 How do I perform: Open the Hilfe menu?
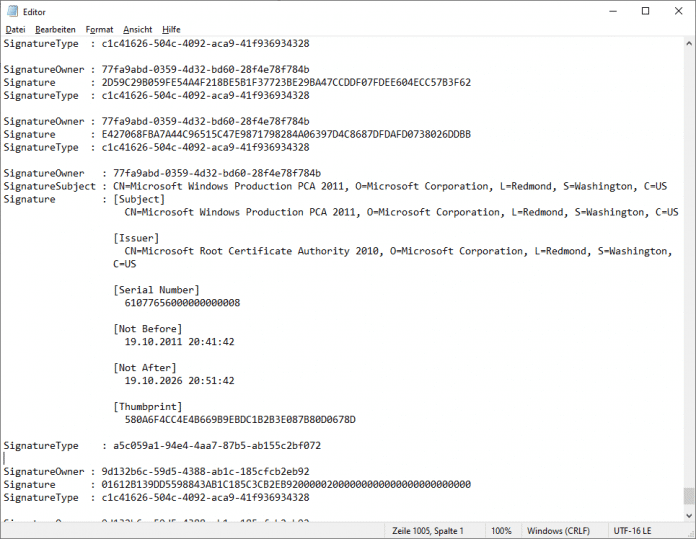pos(171,29)
